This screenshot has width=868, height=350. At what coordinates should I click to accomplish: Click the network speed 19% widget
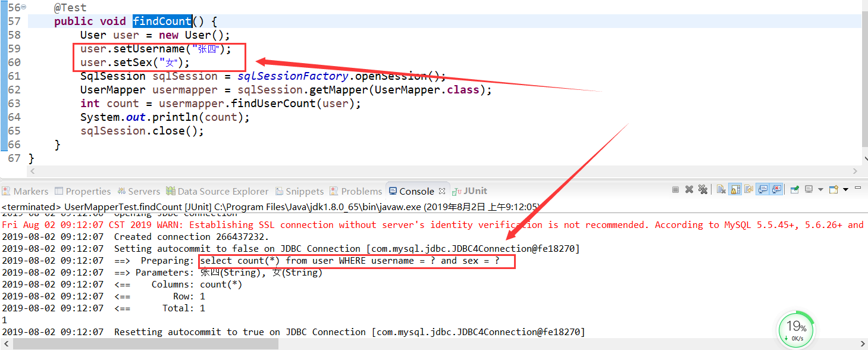tap(796, 329)
